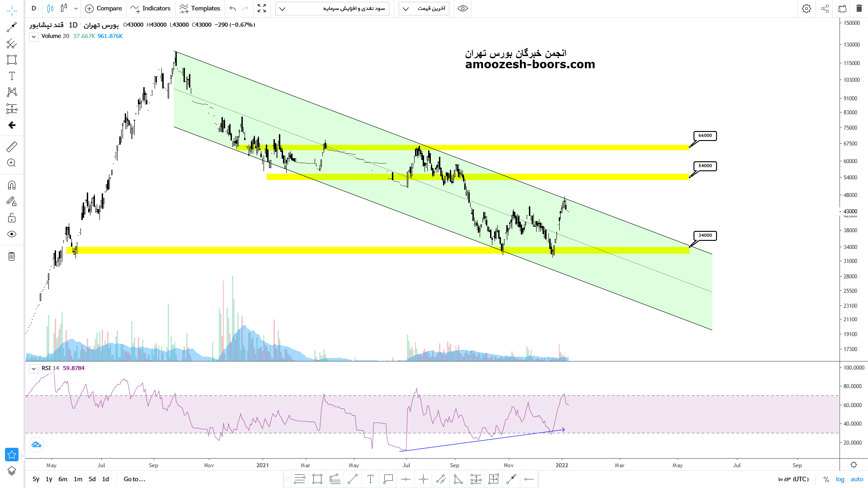Open the Ruler measure tool
The height and width of the screenshot is (488, 868).
tap(12, 146)
